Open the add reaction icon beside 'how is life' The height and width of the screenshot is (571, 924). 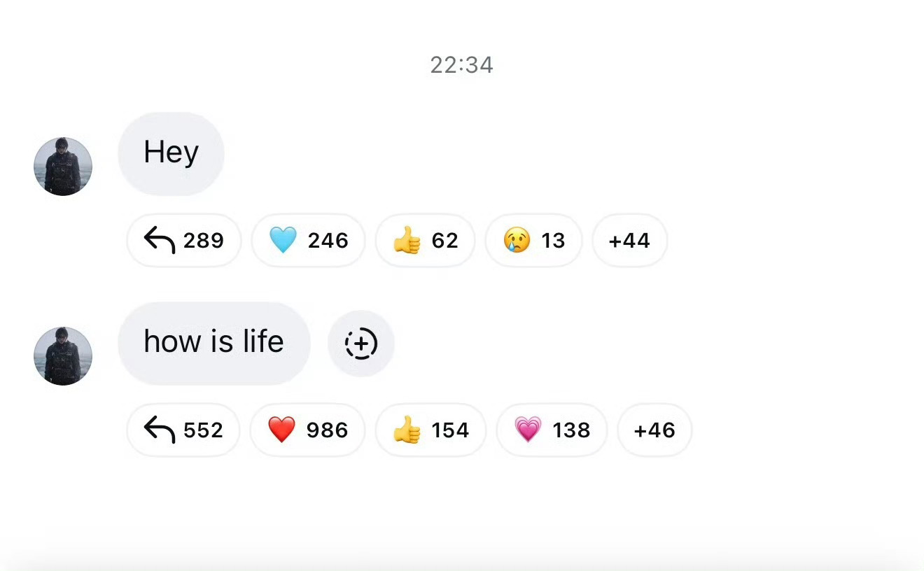tap(361, 344)
